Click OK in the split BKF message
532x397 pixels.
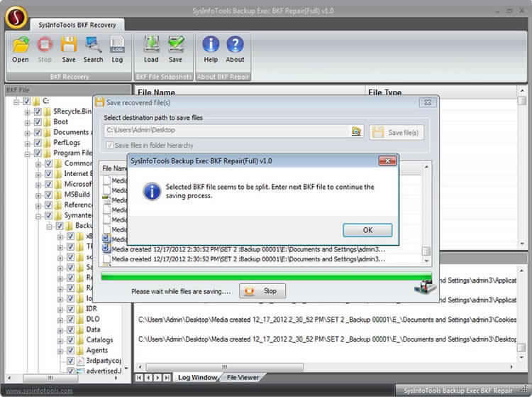pyautogui.click(x=367, y=230)
